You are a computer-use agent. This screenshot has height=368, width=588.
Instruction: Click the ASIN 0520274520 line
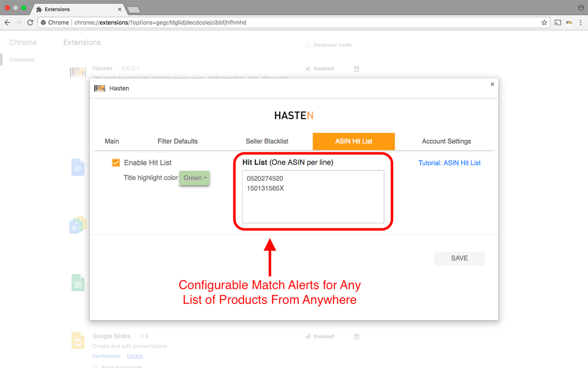coord(265,178)
